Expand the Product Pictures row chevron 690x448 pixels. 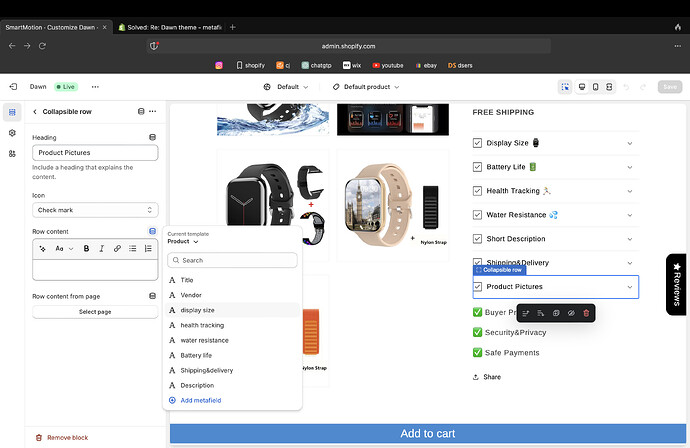click(x=630, y=287)
